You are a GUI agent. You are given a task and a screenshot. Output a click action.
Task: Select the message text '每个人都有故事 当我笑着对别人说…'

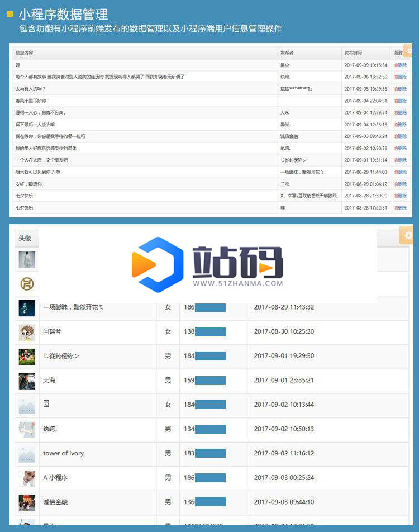100,77
